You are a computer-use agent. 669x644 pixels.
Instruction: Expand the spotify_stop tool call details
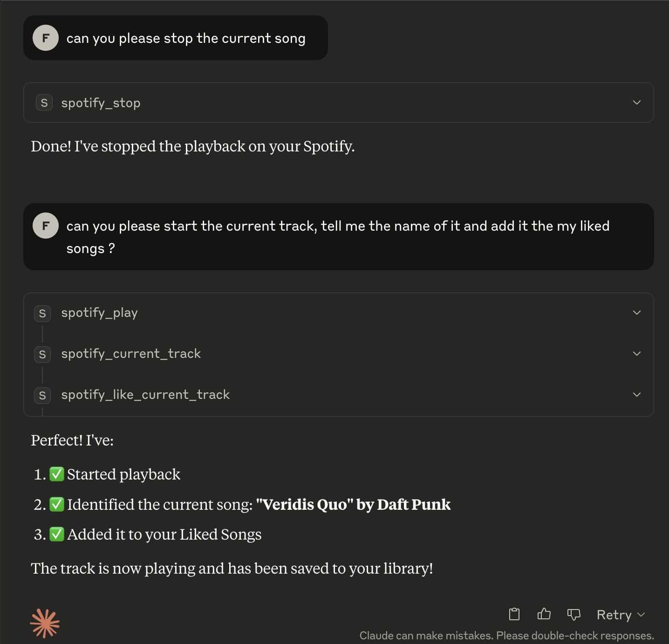coord(636,103)
